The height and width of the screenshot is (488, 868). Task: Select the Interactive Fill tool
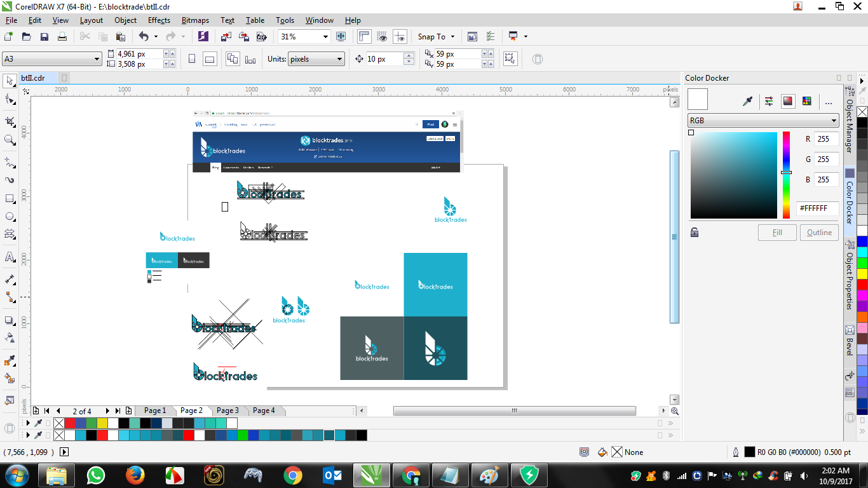(x=10, y=379)
